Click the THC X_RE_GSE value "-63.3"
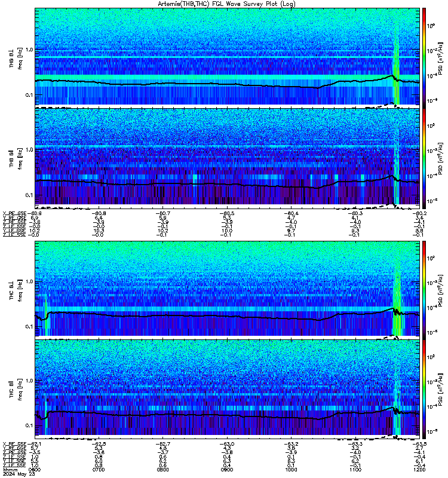Screen dimensions: 448x478 pyautogui.click(x=355, y=444)
